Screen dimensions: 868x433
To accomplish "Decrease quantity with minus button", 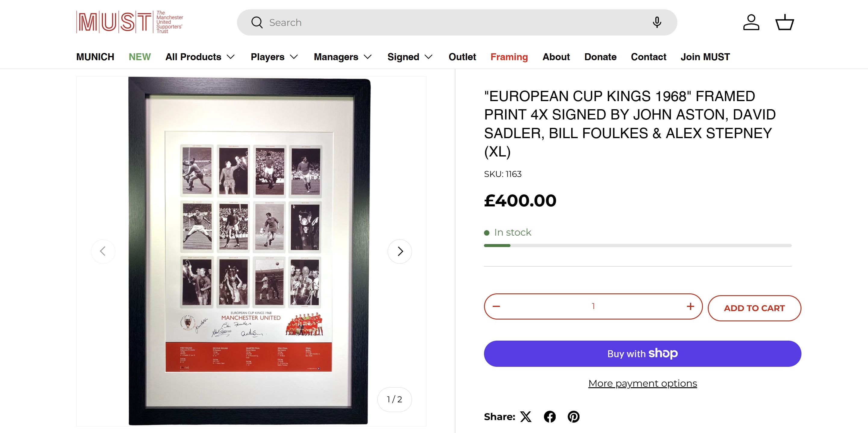I will (x=496, y=306).
